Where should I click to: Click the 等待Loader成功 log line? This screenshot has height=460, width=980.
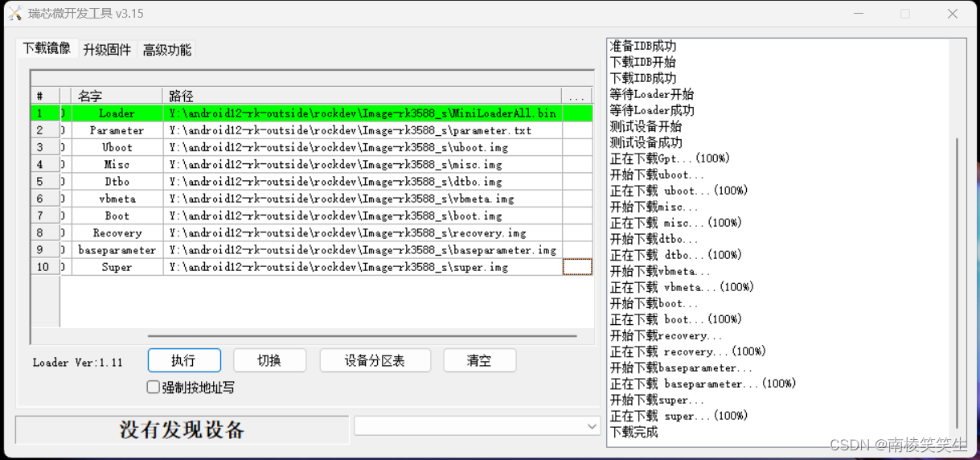pos(652,110)
